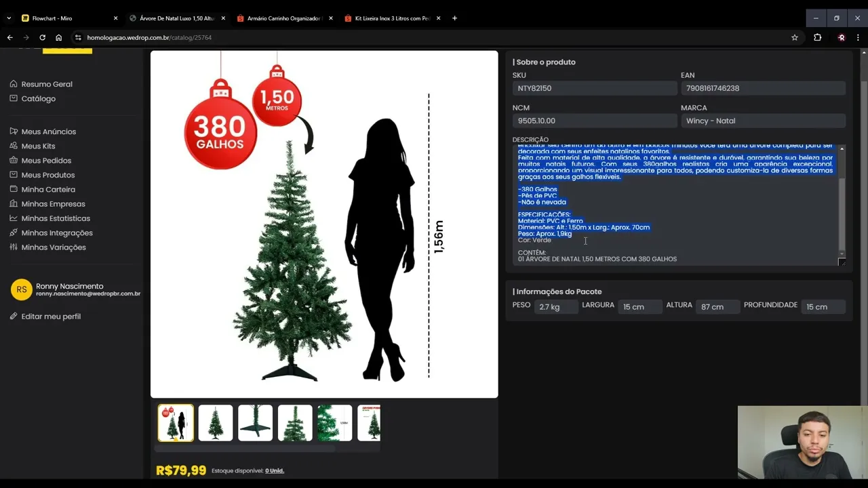Click the pencil icon beside Editar meu perfil
868x488 pixels.
pyautogui.click(x=14, y=317)
